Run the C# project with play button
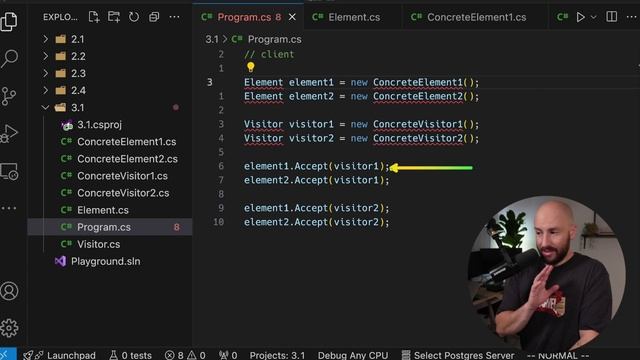 580,17
